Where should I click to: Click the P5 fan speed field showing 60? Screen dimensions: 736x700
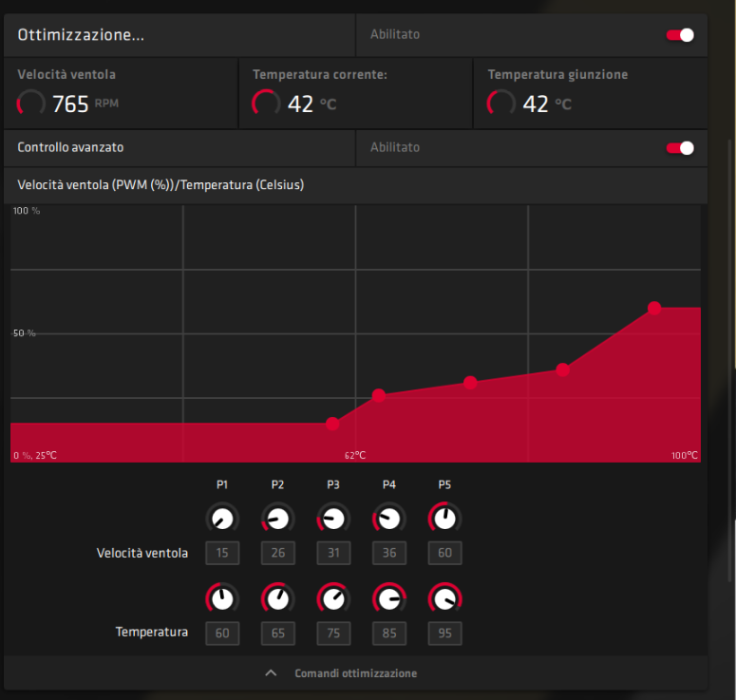445,553
